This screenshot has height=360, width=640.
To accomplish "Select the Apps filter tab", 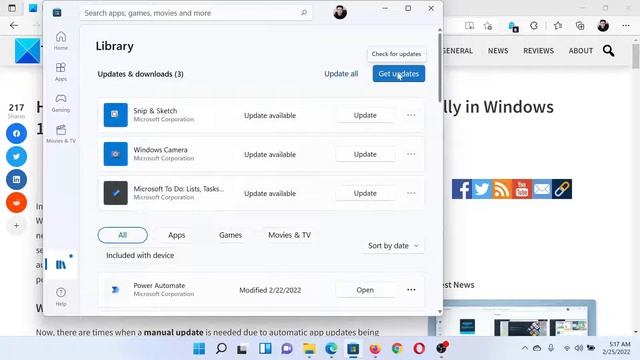I will tap(176, 235).
